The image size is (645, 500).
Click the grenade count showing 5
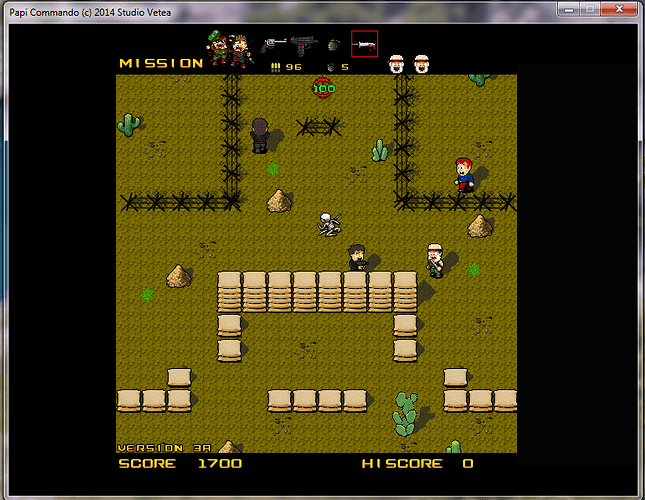(338, 67)
